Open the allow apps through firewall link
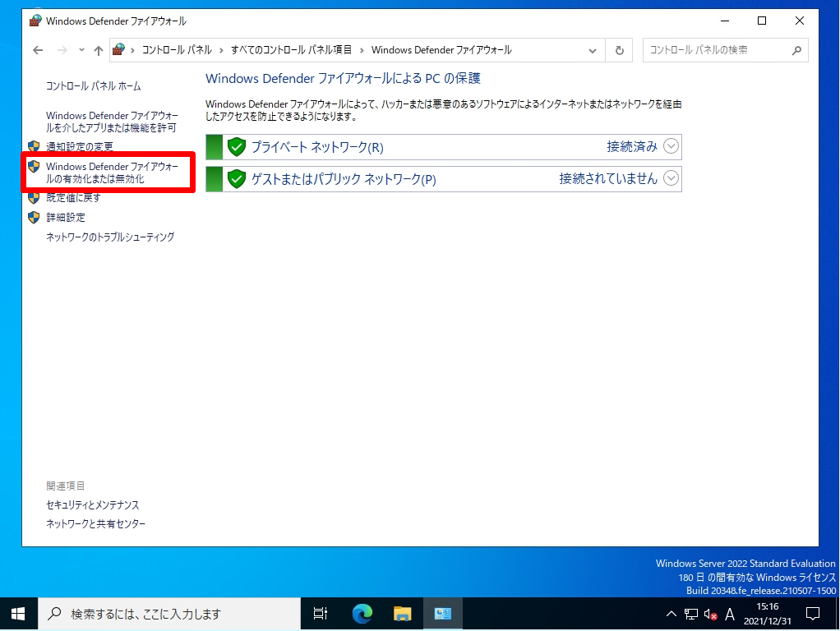The image size is (840, 631). click(x=112, y=122)
